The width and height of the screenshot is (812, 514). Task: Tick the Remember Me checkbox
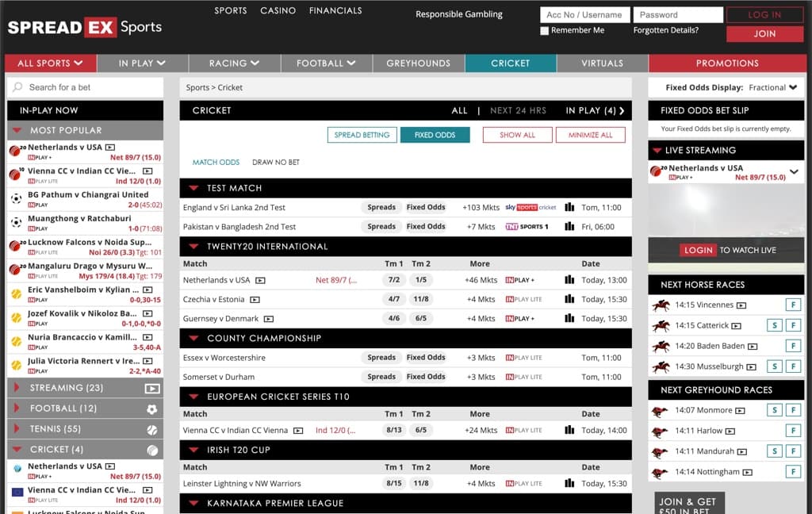point(544,31)
